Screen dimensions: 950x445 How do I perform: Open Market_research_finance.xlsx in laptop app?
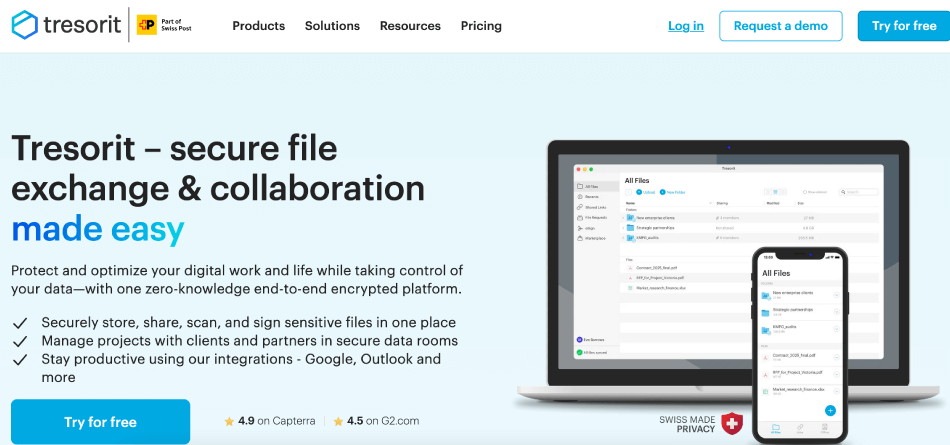661,288
